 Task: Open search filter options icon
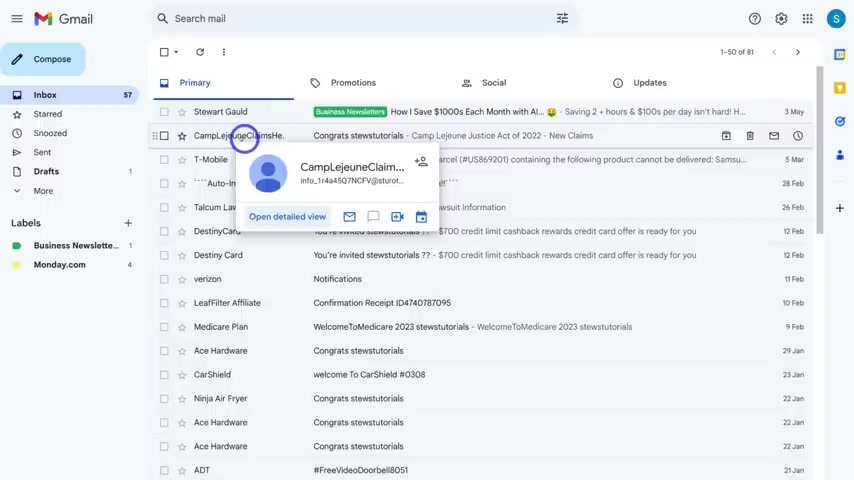click(x=562, y=19)
